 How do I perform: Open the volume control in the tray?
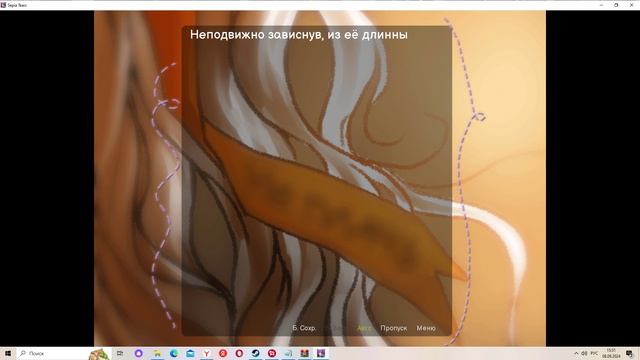(x=584, y=353)
